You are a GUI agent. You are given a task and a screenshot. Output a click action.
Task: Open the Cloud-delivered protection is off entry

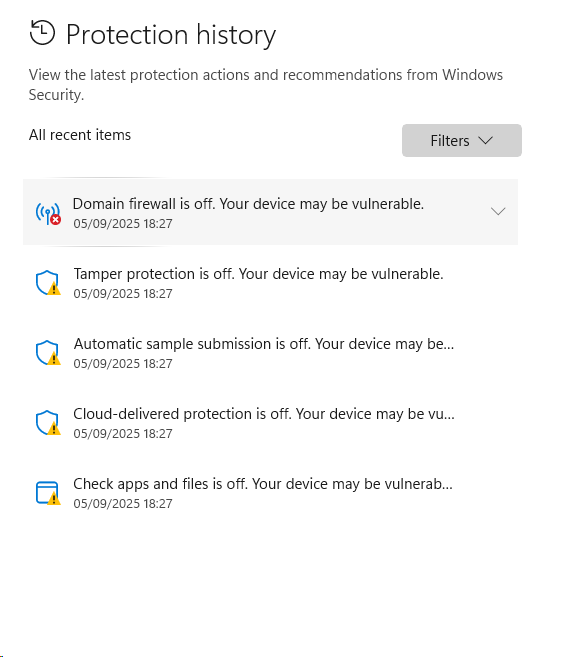tap(270, 423)
